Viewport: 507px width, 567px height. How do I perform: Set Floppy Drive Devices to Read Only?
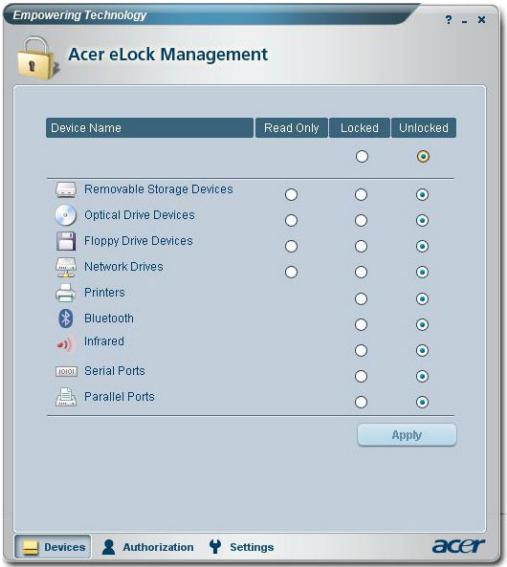coord(291,246)
